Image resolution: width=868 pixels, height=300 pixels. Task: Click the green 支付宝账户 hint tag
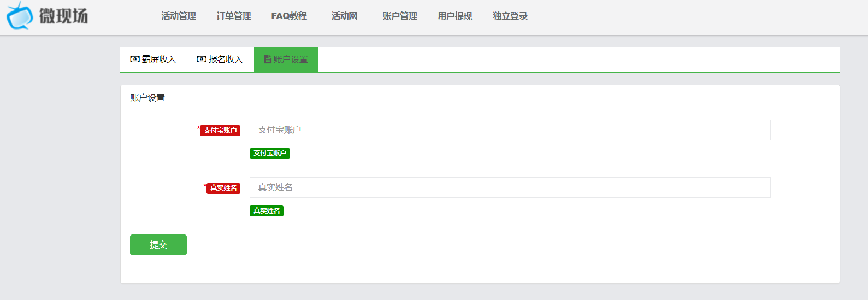270,154
